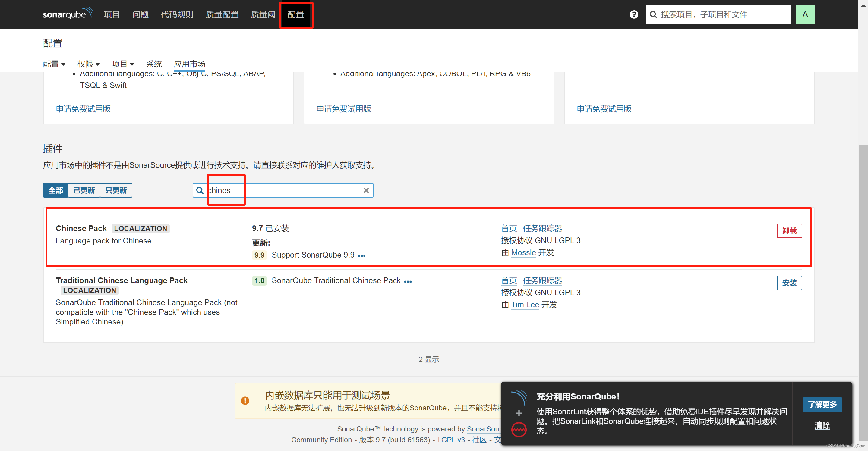
Task: Open 代码规则 in the top navigation
Action: pos(177,14)
